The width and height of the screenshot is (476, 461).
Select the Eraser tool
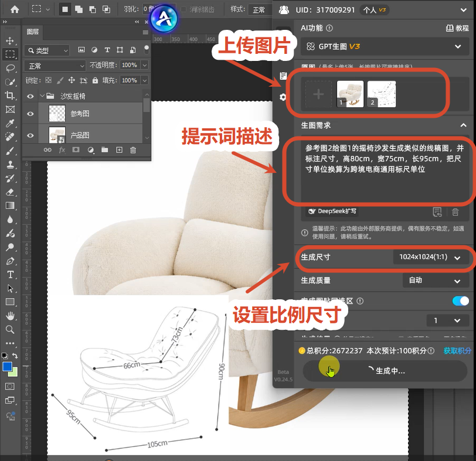10,192
